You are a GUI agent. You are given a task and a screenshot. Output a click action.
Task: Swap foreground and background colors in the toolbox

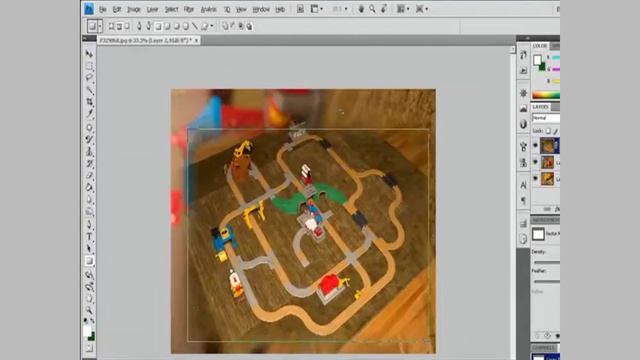(x=93, y=321)
